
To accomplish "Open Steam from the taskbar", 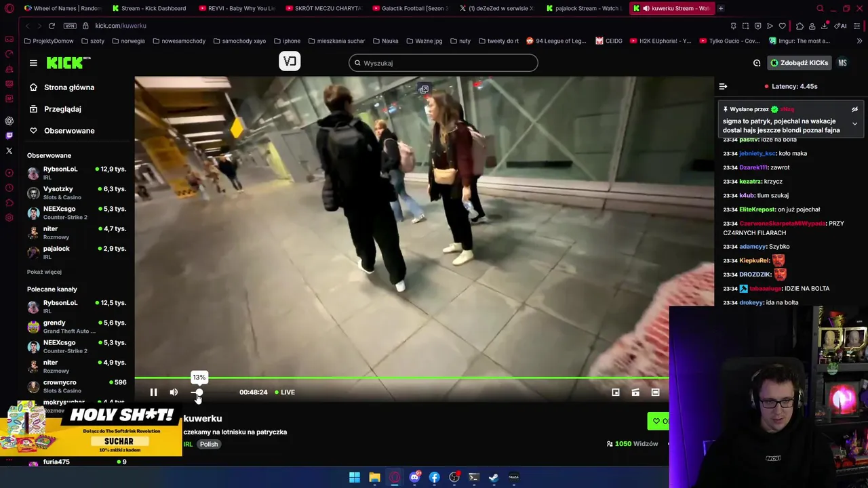I will 494,477.
